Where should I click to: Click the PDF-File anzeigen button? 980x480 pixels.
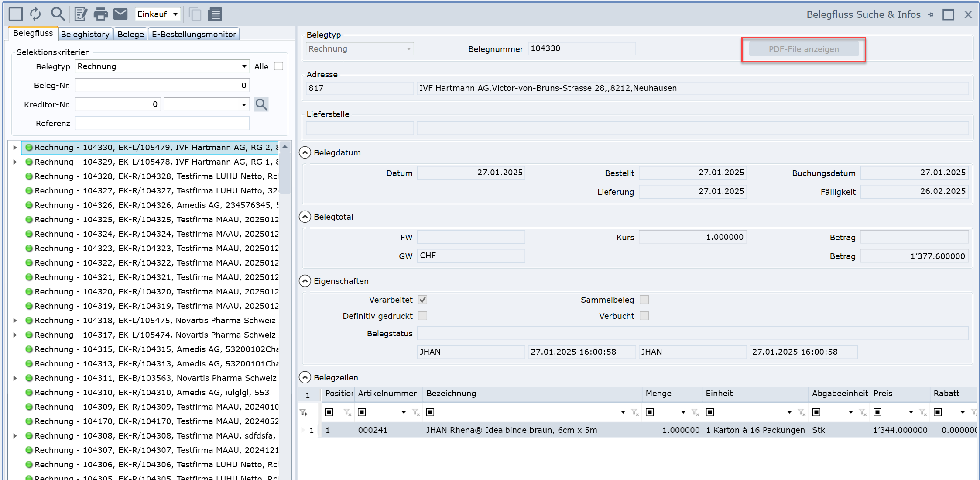coord(803,49)
